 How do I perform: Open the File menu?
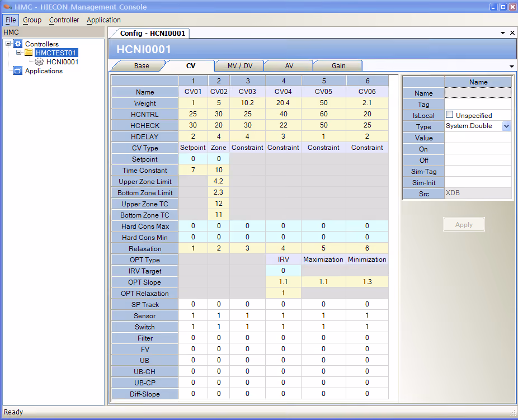[x=11, y=20]
